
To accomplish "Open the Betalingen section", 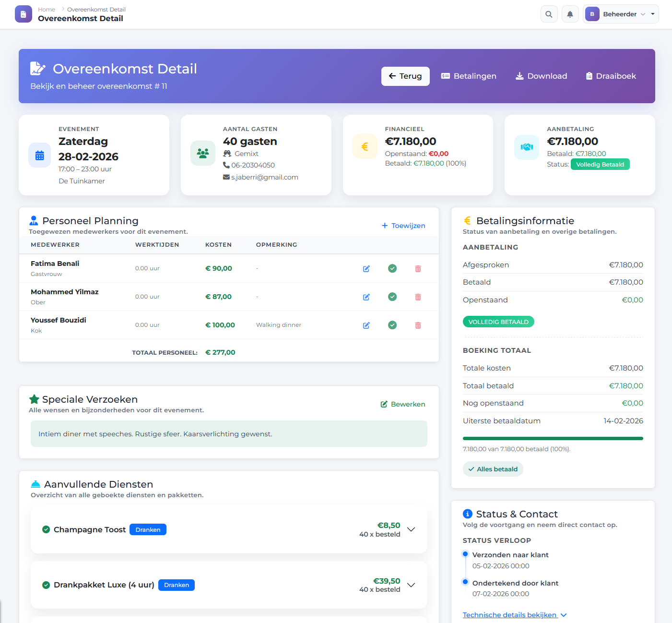I will [469, 76].
